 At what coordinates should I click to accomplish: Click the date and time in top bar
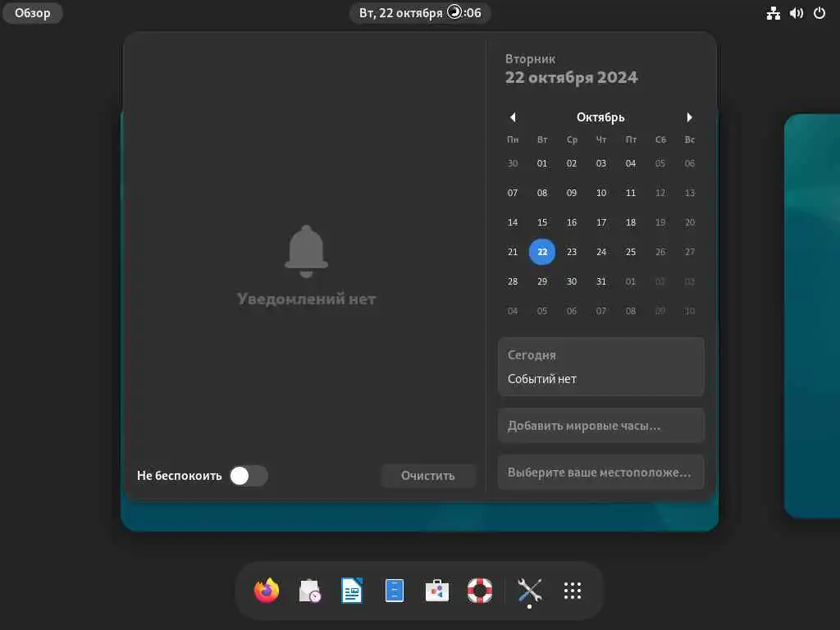420,13
